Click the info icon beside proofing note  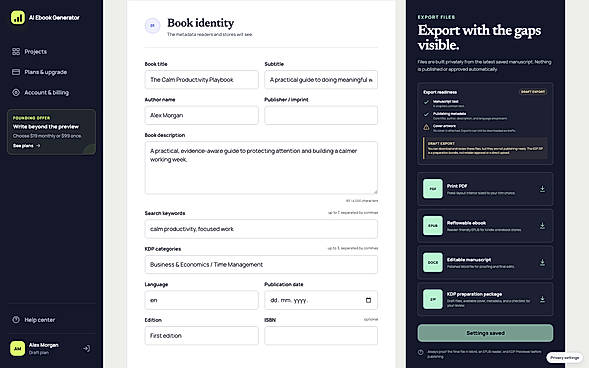point(421,352)
